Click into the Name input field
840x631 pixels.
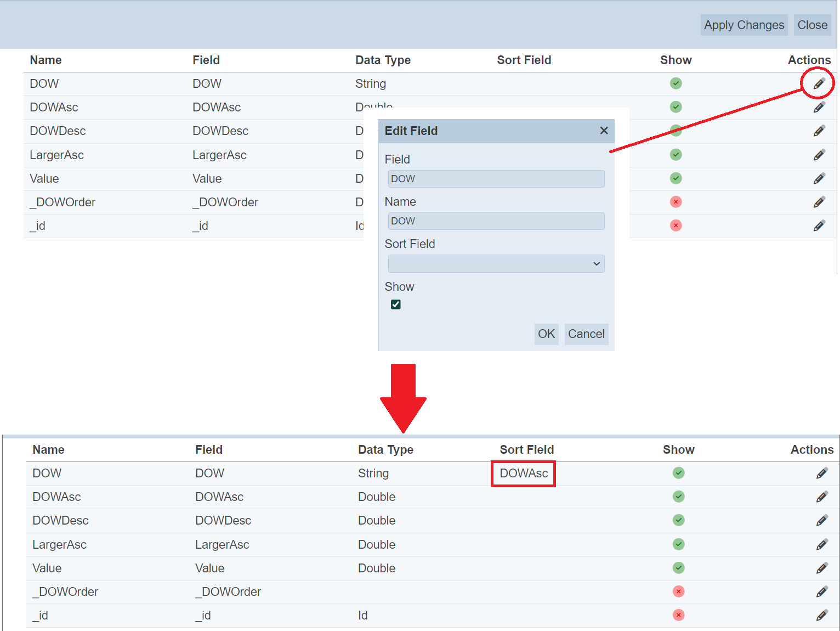496,221
